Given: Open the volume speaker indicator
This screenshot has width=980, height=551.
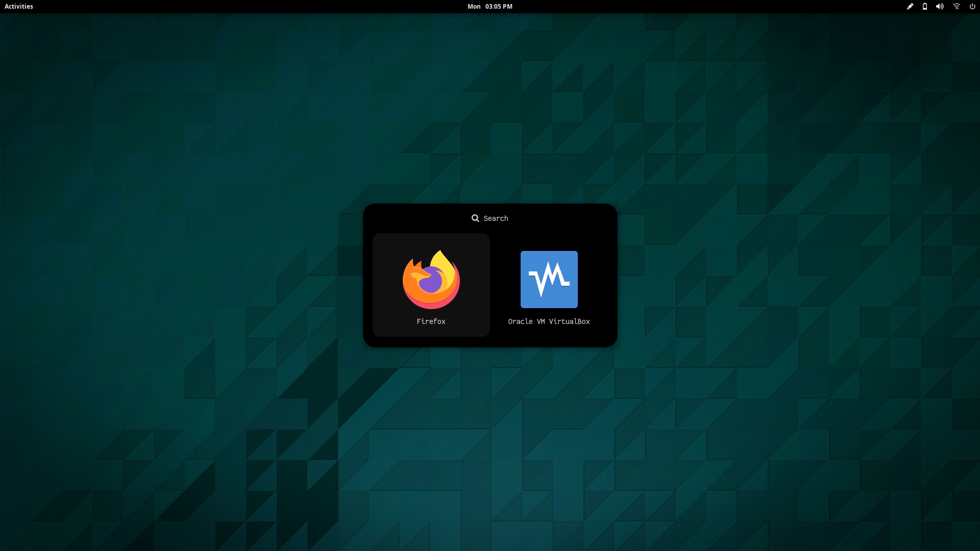Looking at the screenshot, I should [x=940, y=7].
